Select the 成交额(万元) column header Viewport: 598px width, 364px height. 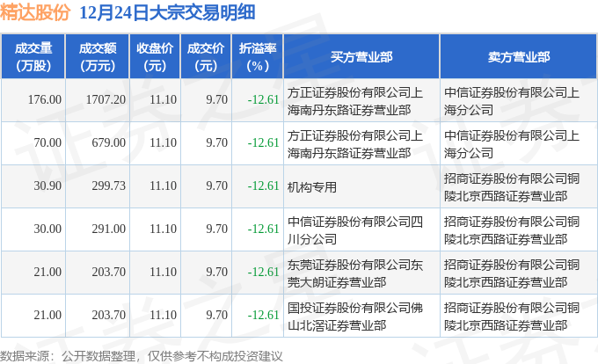pyautogui.click(x=98, y=57)
